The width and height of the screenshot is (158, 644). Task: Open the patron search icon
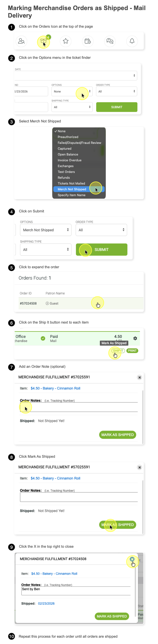21,41
